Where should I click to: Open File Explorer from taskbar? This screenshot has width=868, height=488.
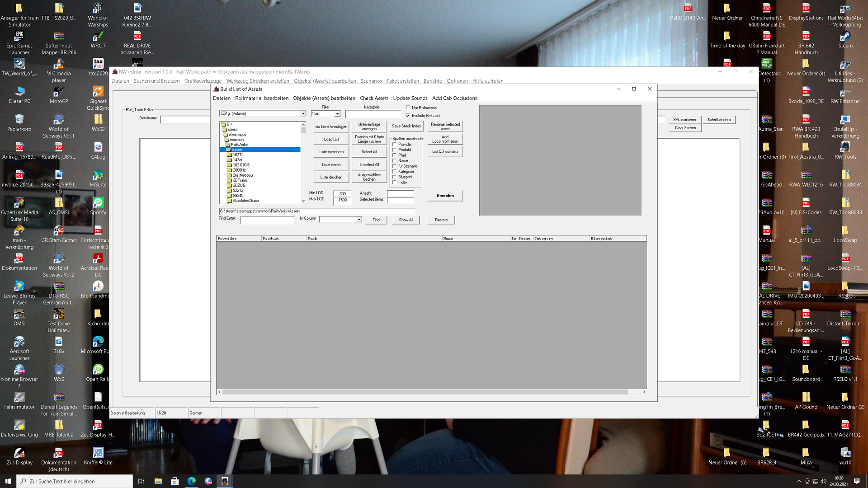coord(158,481)
